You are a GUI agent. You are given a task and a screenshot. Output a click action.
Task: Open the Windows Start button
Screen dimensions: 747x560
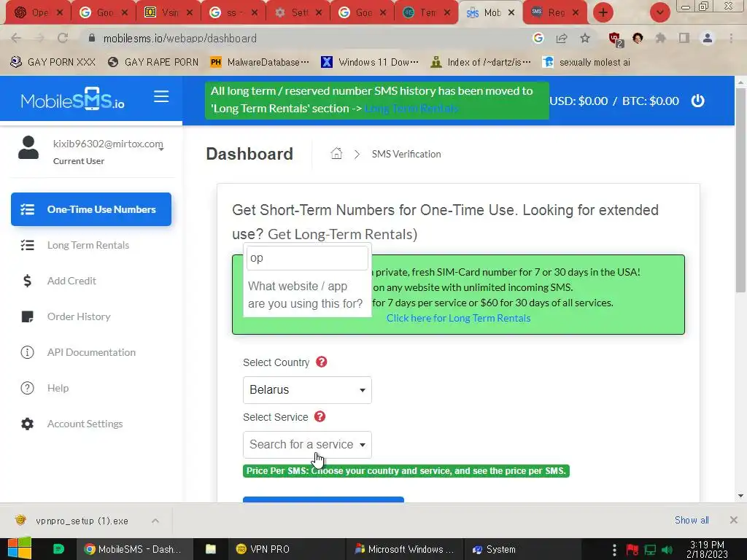pyautogui.click(x=20, y=548)
